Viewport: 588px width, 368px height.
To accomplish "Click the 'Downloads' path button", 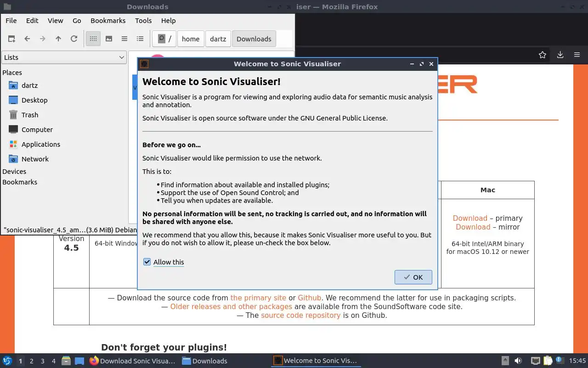I will [254, 39].
